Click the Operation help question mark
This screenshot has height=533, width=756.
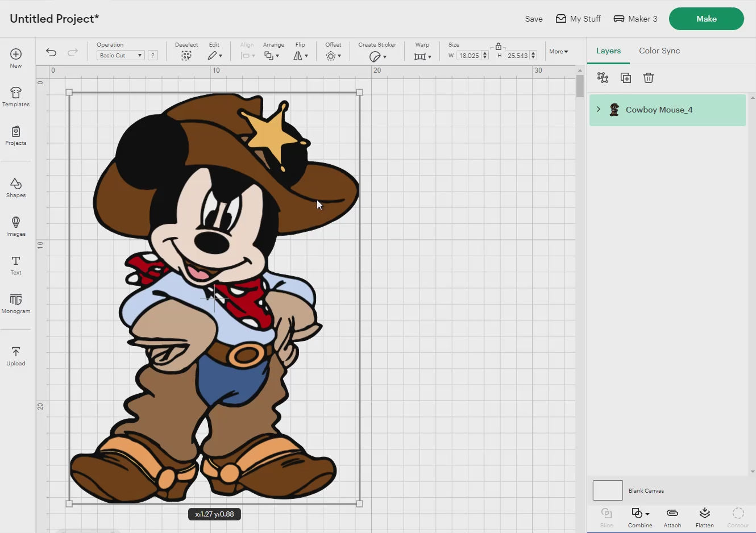pyautogui.click(x=153, y=55)
